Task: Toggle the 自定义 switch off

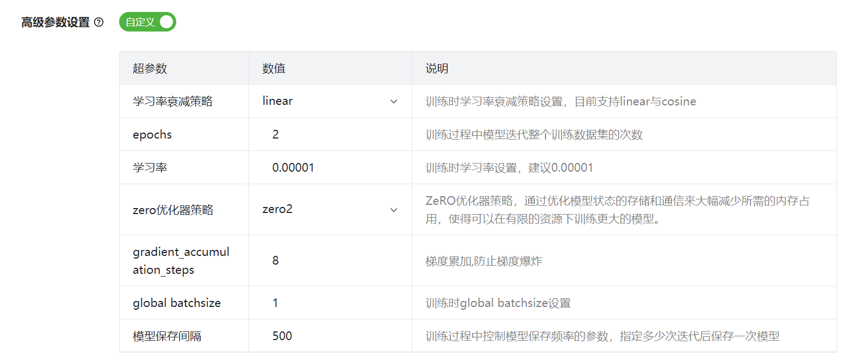Action: coord(147,22)
